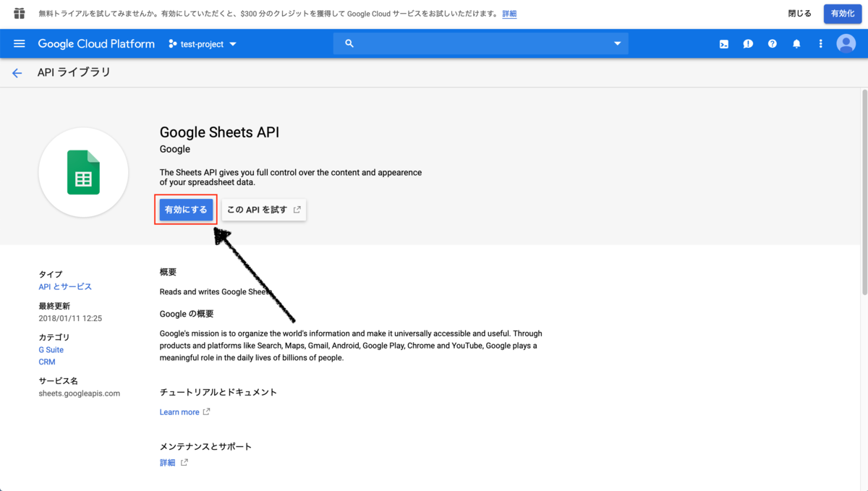
Task: Click the 2018/01/11 12:25 update date
Action: point(70,318)
